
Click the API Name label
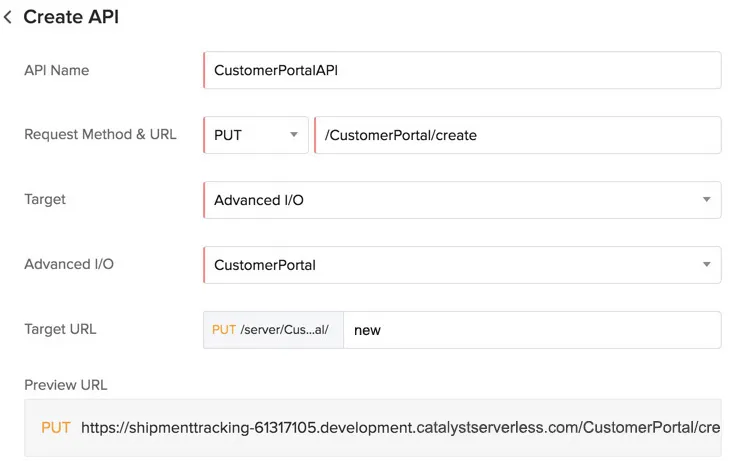[57, 70]
